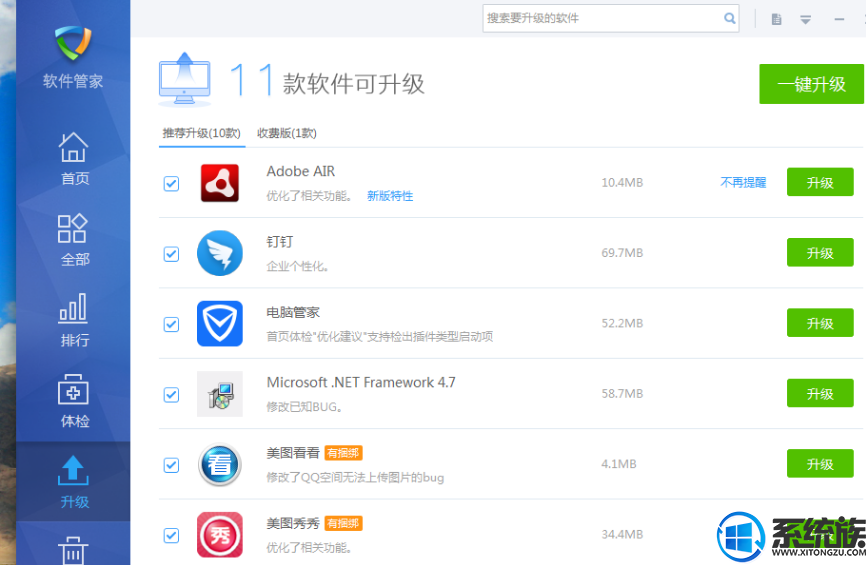Viewport: 866px width, 565px height.
Task: Upgrade Adobe AIR with its 升级 button
Action: tap(820, 182)
